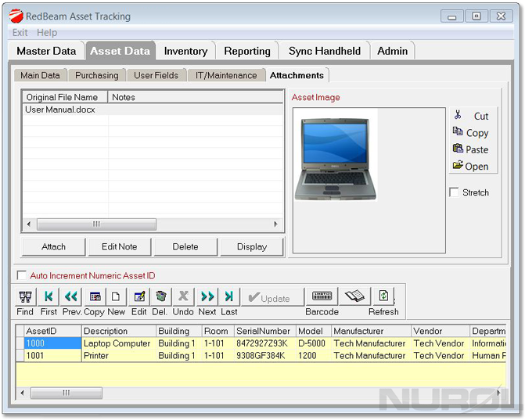Jump to Last record icon
This screenshot has height=420, width=525.
pyautogui.click(x=229, y=296)
